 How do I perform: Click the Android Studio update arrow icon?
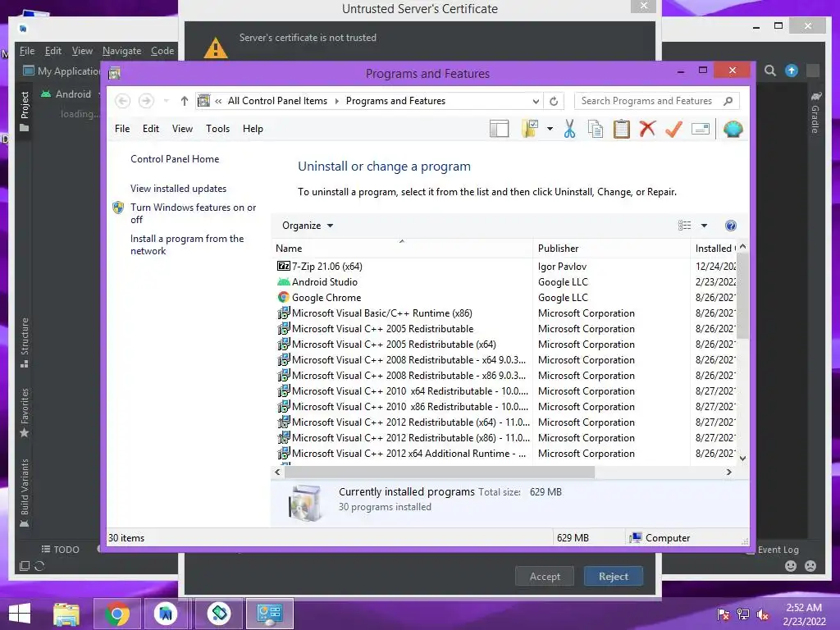pyautogui.click(x=792, y=71)
